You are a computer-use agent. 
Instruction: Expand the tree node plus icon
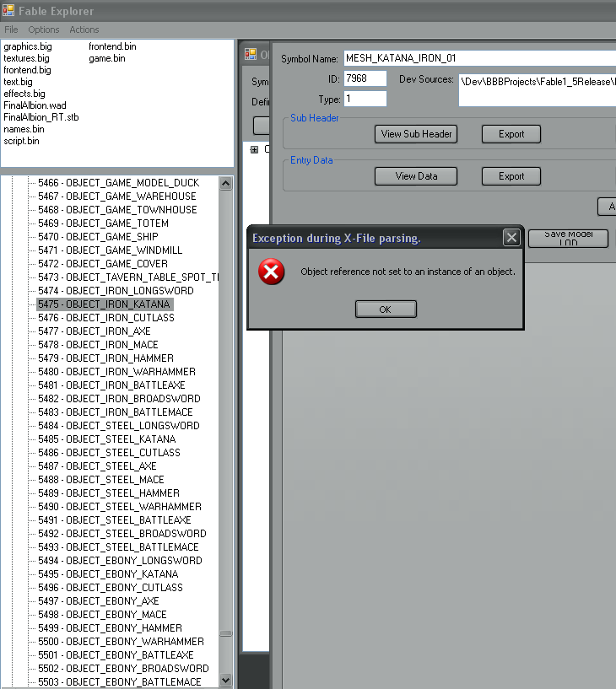click(x=254, y=149)
